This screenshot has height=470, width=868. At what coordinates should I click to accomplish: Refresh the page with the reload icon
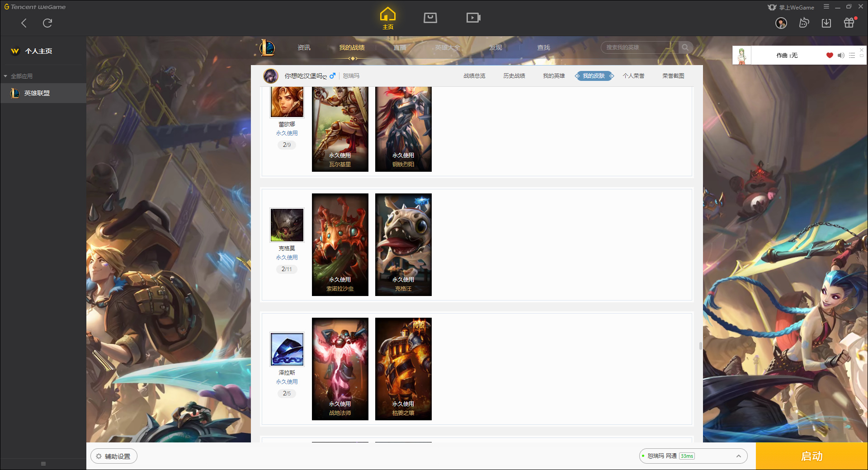tap(47, 23)
